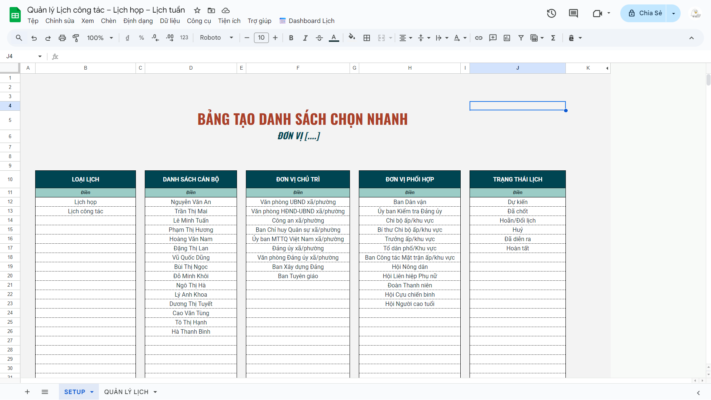Screen dimensions: 711x400
Task: Click the Insert link icon
Action: pos(479,38)
